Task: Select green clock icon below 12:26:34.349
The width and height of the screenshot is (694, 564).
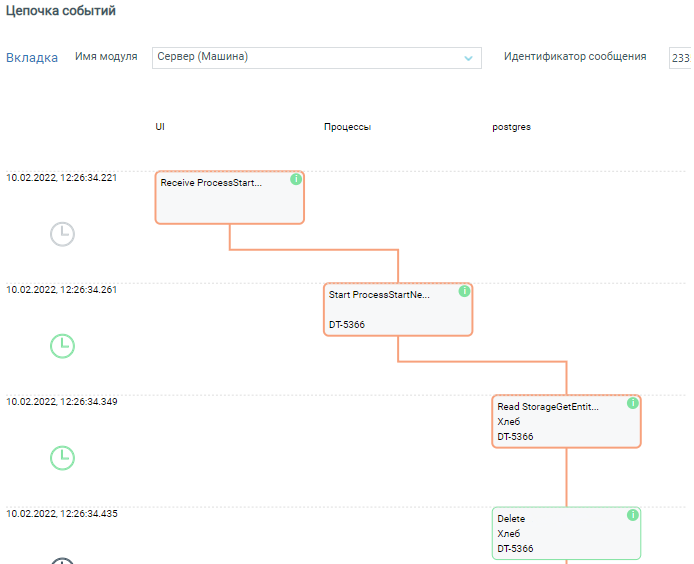Action: pos(62,458)
